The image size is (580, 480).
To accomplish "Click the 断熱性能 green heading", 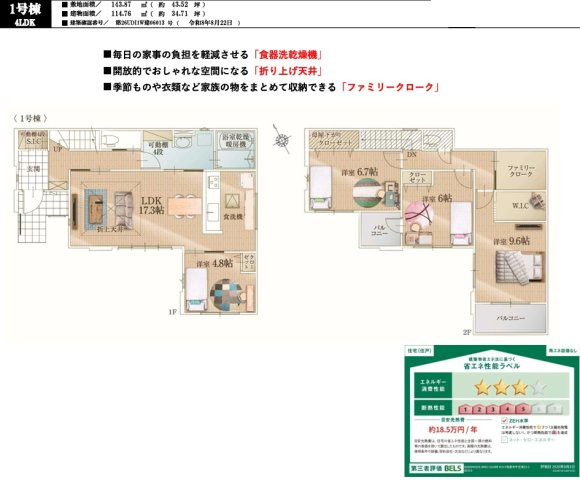I will [x=433, y=408].
